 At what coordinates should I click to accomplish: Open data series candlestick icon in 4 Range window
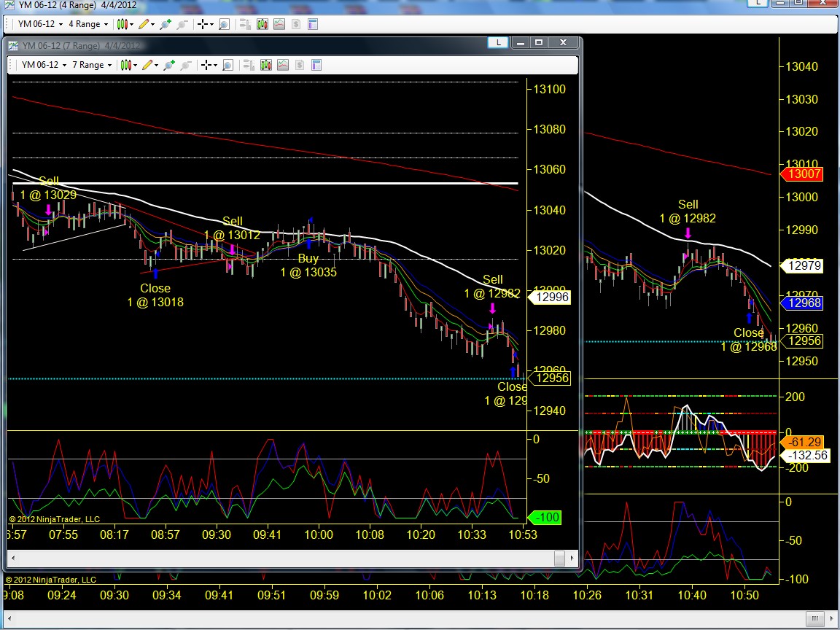pyautogui.click(x=262, y=24)
